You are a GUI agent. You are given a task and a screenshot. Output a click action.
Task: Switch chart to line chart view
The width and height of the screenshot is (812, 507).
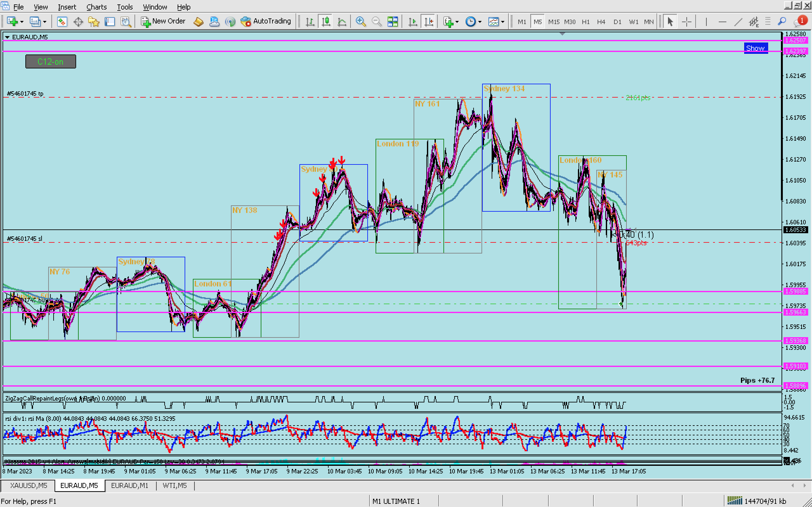point(342,22)
